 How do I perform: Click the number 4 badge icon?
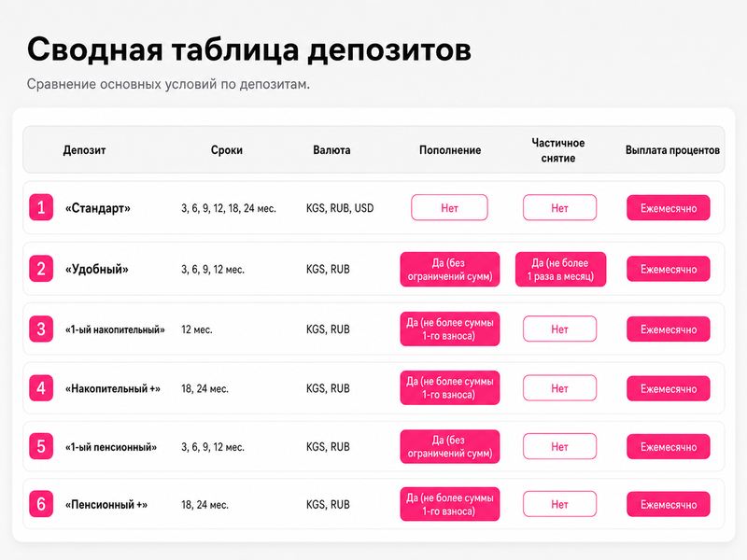41,388
